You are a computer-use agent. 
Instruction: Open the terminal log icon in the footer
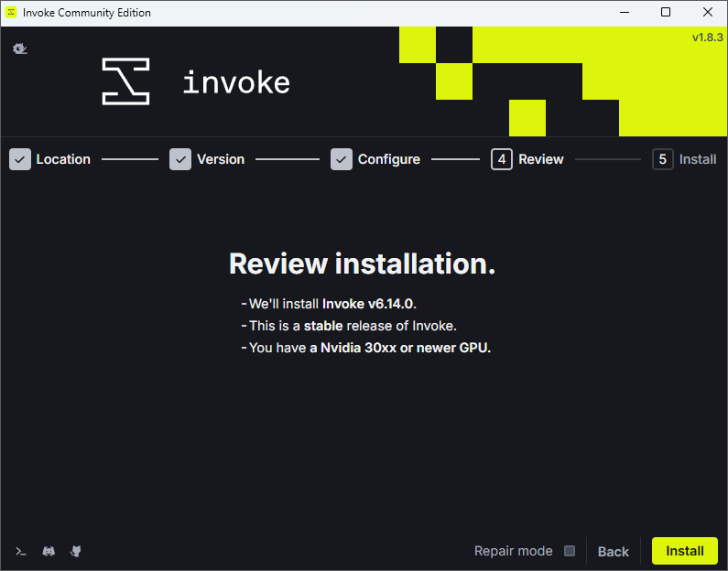[21, 551]
